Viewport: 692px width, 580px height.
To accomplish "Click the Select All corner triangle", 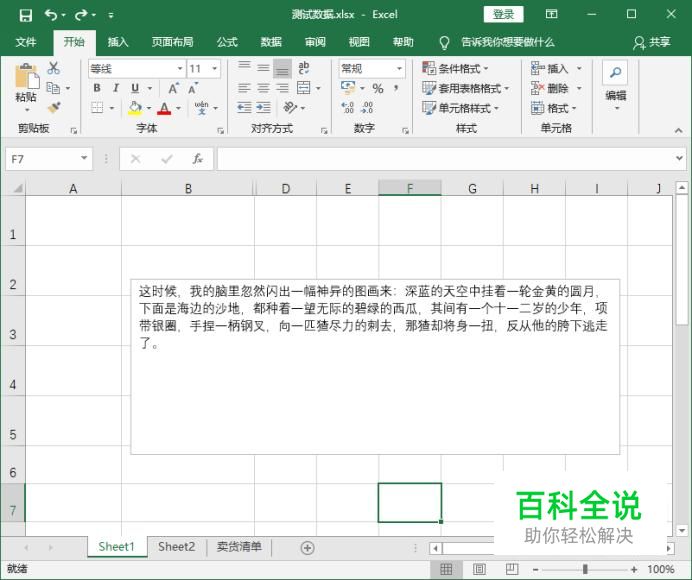I will [18, 189].
